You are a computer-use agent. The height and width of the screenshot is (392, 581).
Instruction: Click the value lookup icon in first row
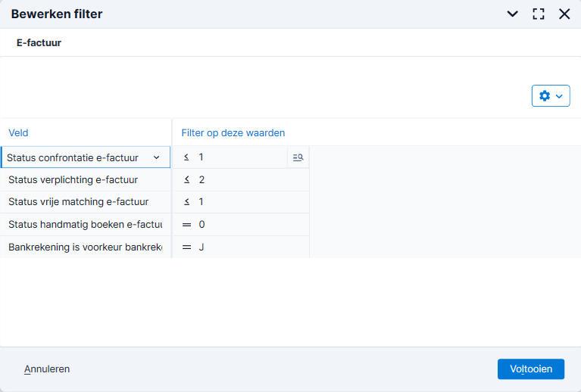298,157
